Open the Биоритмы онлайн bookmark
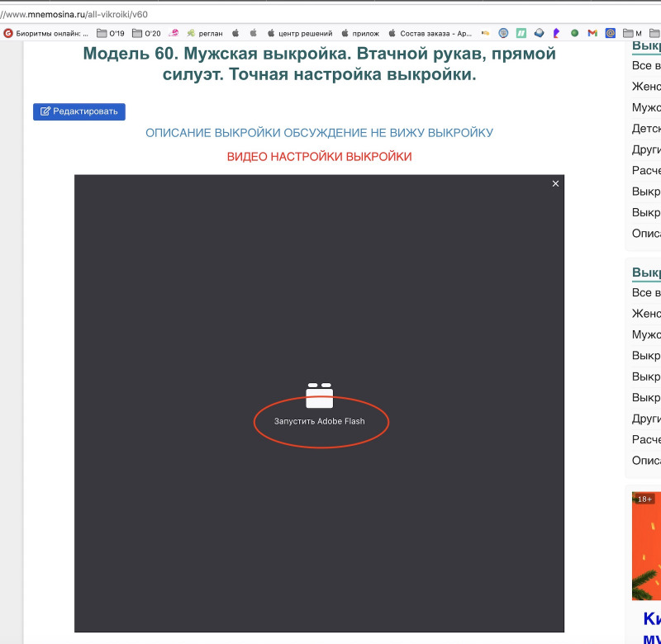The image size is (661, 644). click(x=46, y=33)
